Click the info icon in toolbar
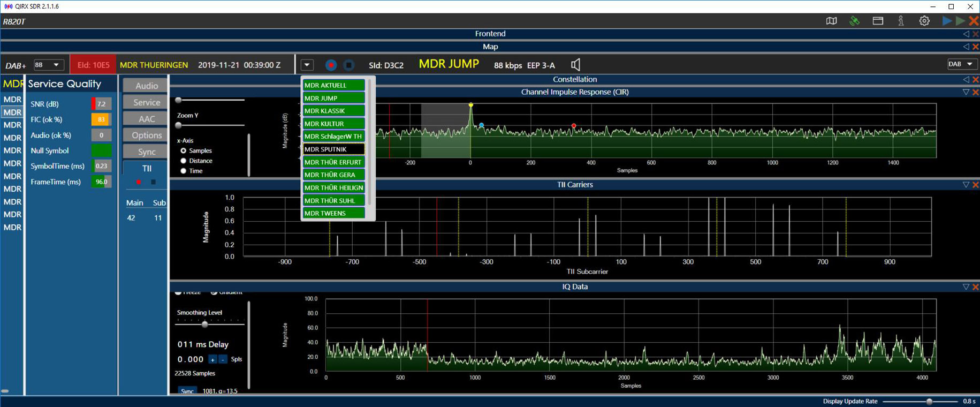980x407 pixels. [x=901, y=21]
